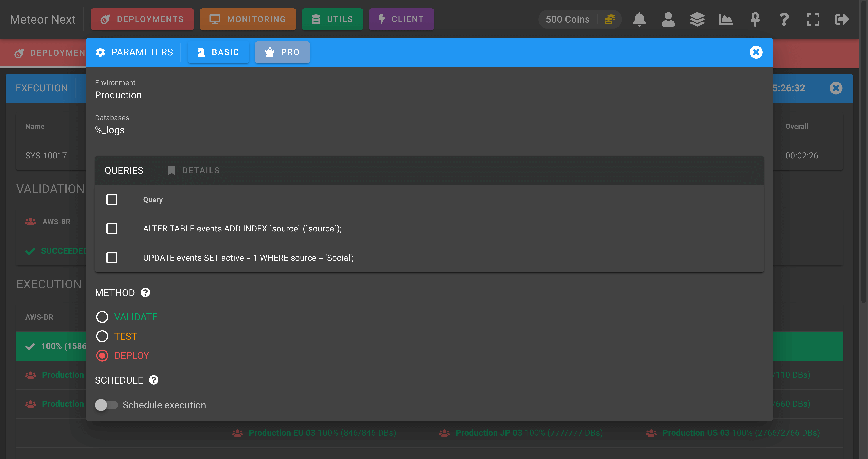This screenshot has width=868, height=459.
Task: Select the TEST method radio
Action: tap(102, 336)
